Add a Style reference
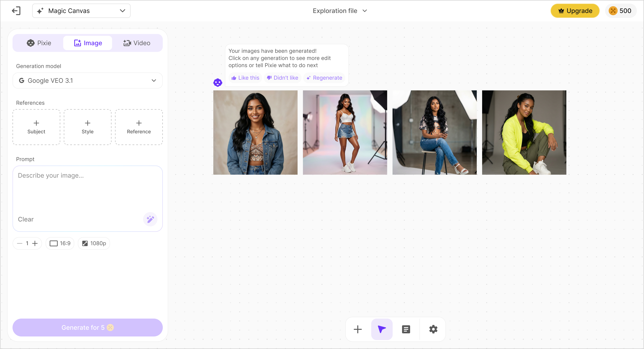 click(87, 127)
